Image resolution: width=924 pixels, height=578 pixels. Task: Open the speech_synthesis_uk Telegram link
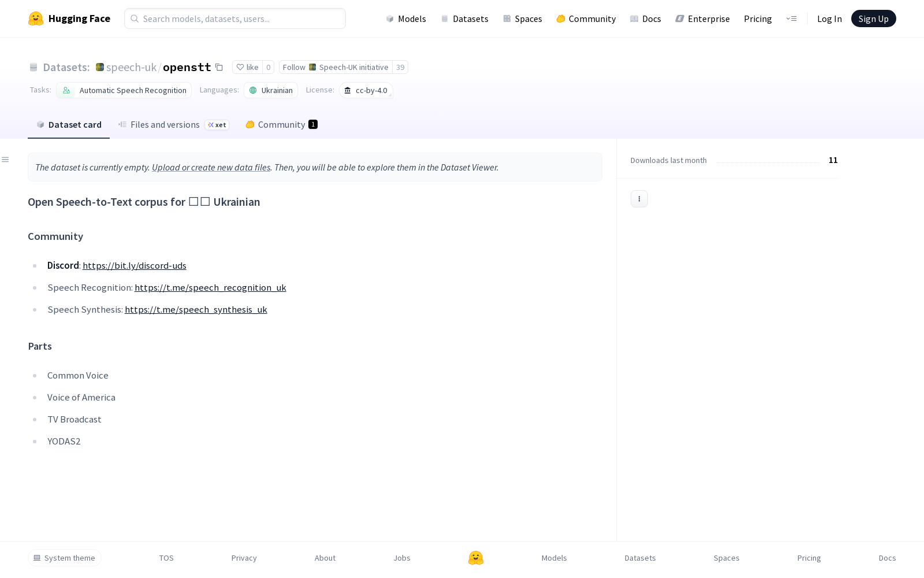196,309
